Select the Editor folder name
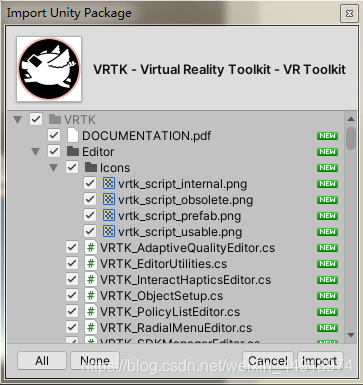This screenshot has width=363, height=385. coord(98,152)
